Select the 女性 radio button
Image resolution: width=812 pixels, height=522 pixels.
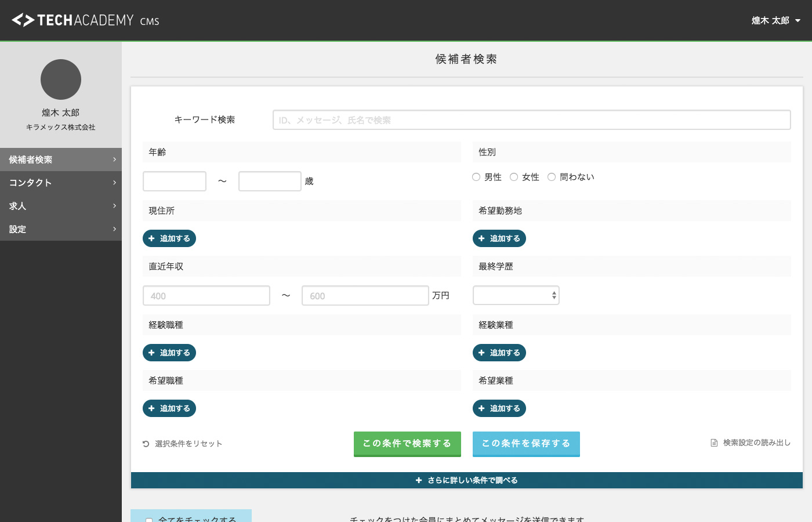tap(514, 177)
